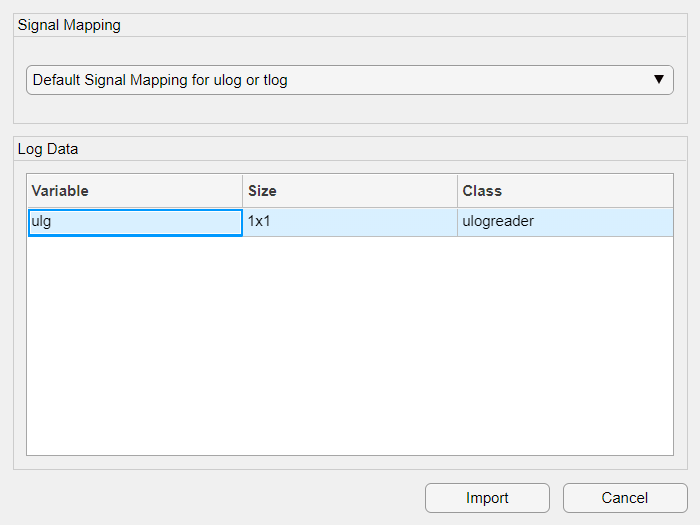Click the Class column header
Image resolution: width=700 pixels, height=525 pixels.
click(565, 191)
